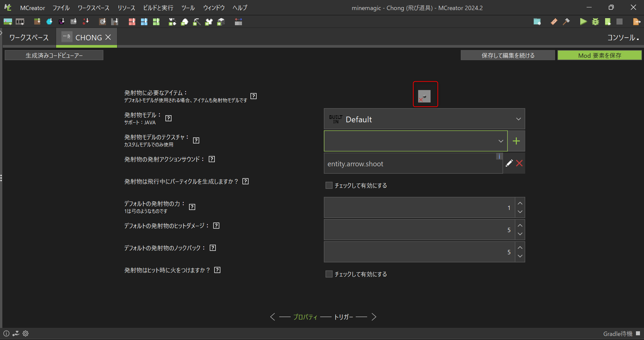The height and width of the screenshot is (340, 644).
Task: Open help for required projectile item
Action: pos(254,96)
